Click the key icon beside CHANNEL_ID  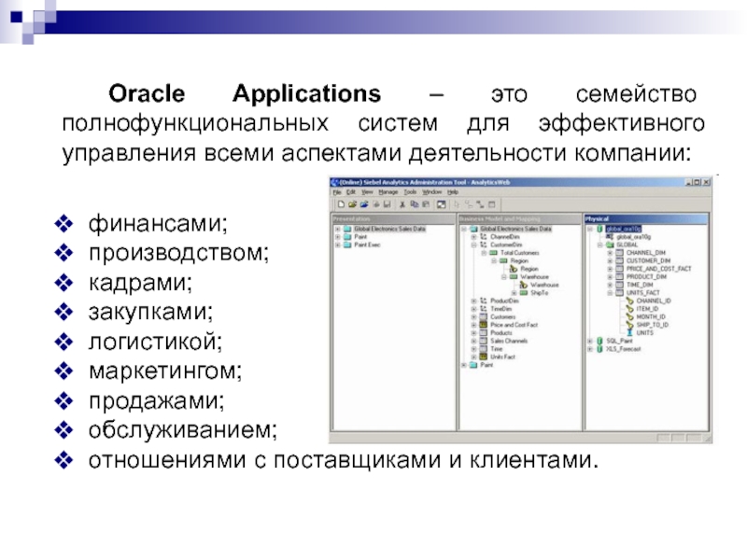pos(629,301)
